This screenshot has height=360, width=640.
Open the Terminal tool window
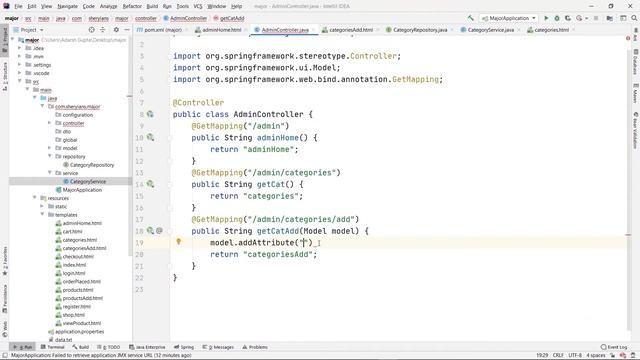tap(53, 347)
